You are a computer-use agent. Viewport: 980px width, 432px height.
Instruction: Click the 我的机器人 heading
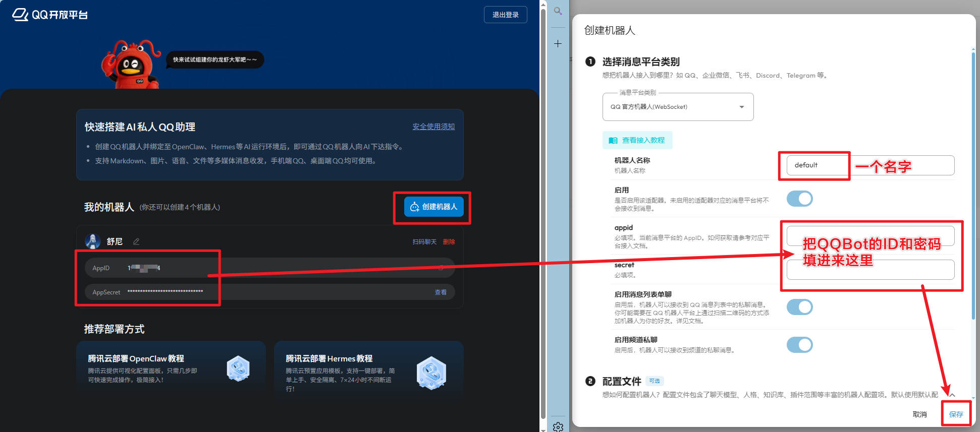tap(109, 207)
